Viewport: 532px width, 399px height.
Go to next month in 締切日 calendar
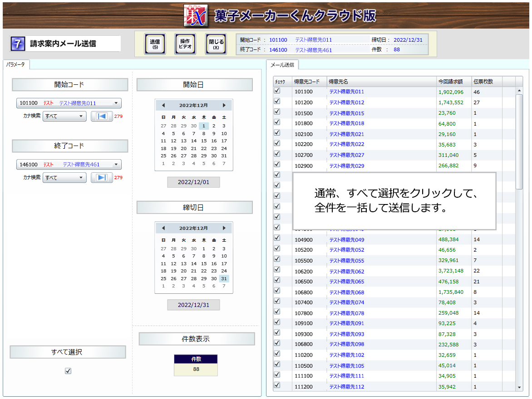tap(224, 228)
